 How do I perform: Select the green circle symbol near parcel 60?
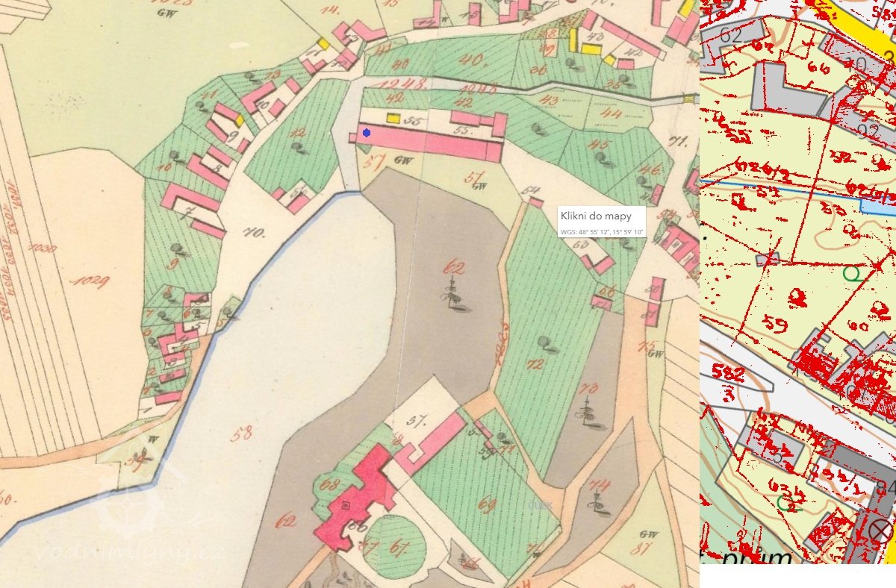point(850,273)
